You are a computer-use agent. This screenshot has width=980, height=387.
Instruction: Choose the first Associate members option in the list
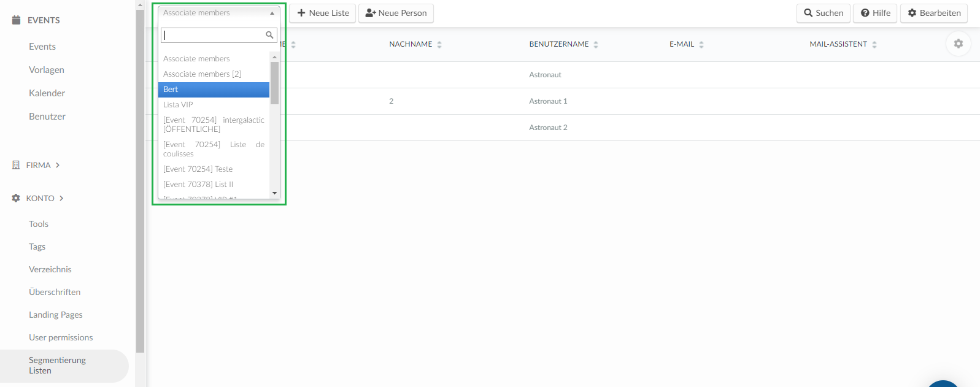[x=214, y=59]
